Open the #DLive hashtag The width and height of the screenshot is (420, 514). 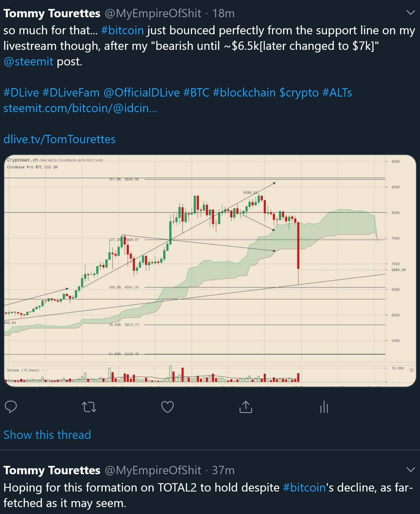pyautogui.click(x=21, y=92)
